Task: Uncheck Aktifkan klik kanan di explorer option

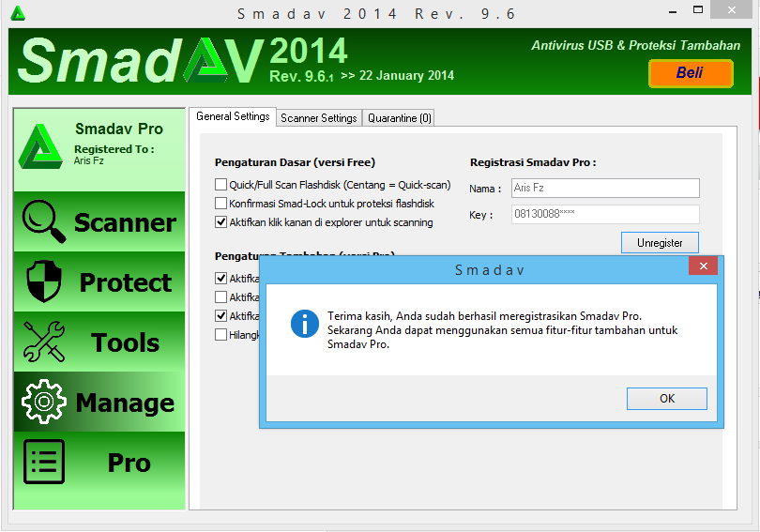Action: [x=221, y=222]
